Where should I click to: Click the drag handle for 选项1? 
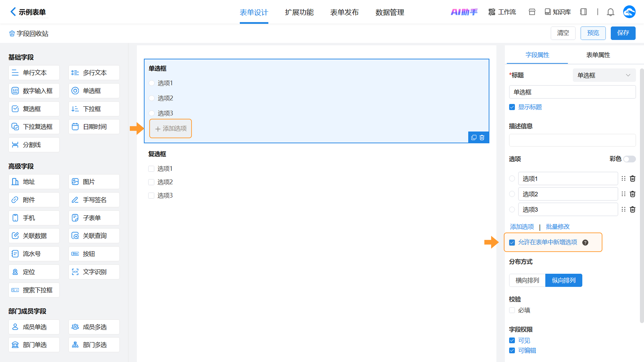[624, 178]
